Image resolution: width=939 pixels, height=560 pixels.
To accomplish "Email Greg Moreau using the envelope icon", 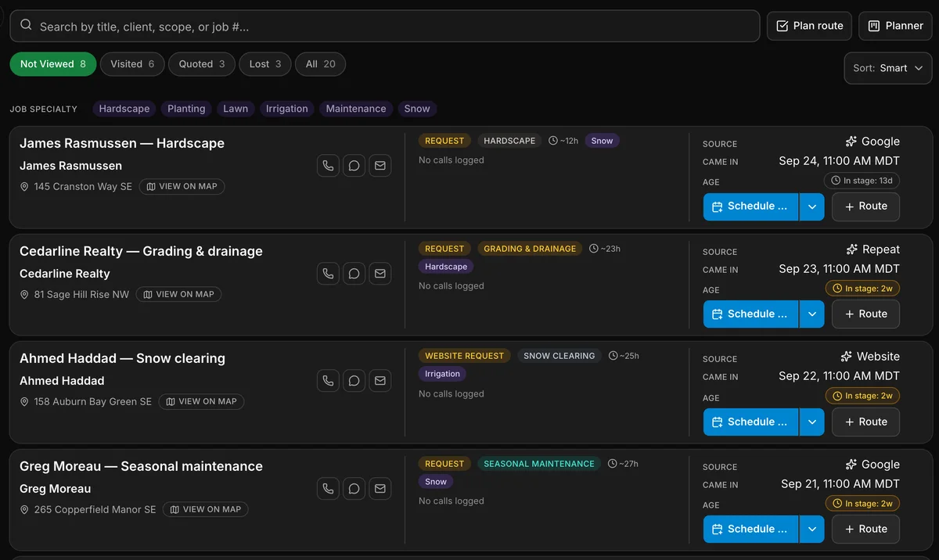I will pyautogui.click(x=380, y=489).
